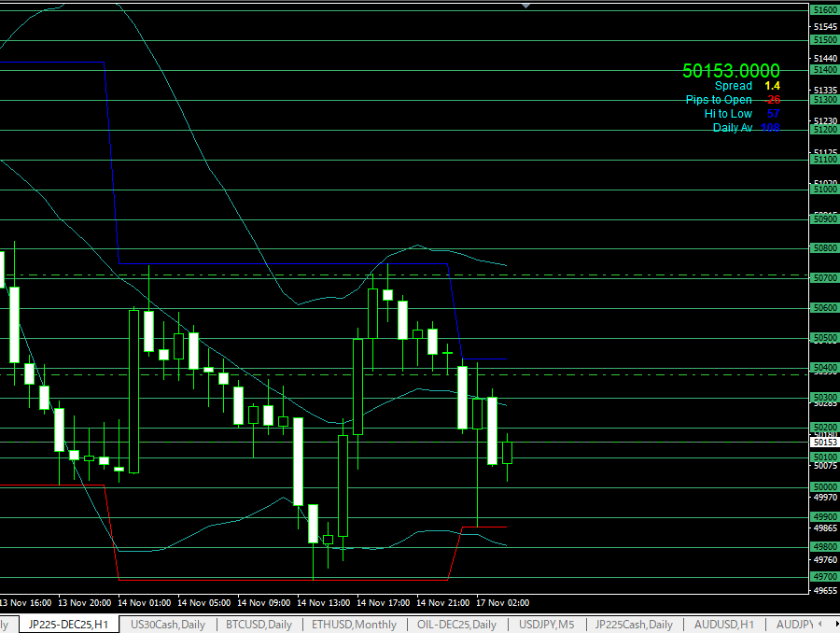Switch to the US30Cash,Daily chart tab
Screen dimensions: 840x633
[x=167, y=625]
